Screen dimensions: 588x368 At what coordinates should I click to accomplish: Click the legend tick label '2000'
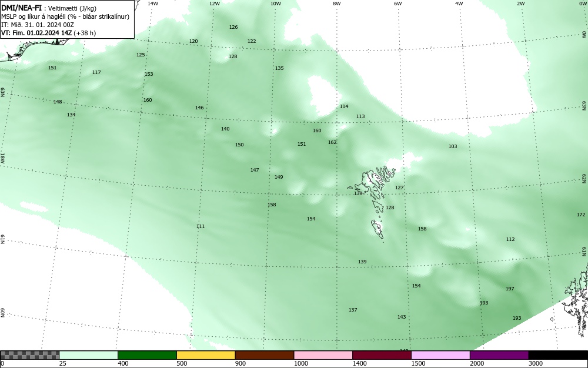click(477, 363)
